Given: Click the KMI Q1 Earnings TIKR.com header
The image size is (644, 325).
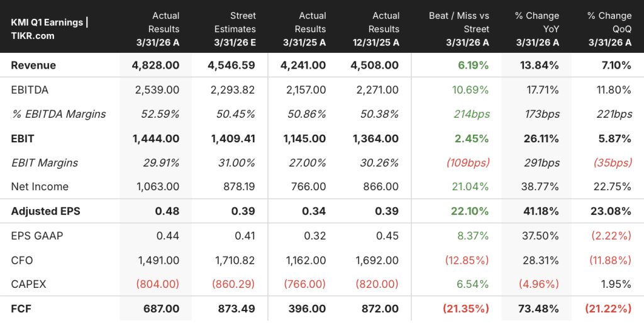Looking at the screenshot, I should (49, 29).
